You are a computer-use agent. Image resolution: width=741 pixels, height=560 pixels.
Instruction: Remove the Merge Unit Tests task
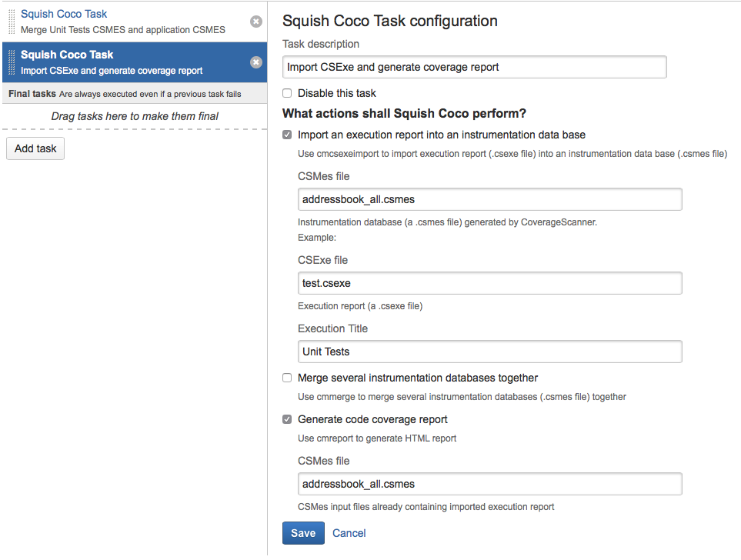coord(256,22)
